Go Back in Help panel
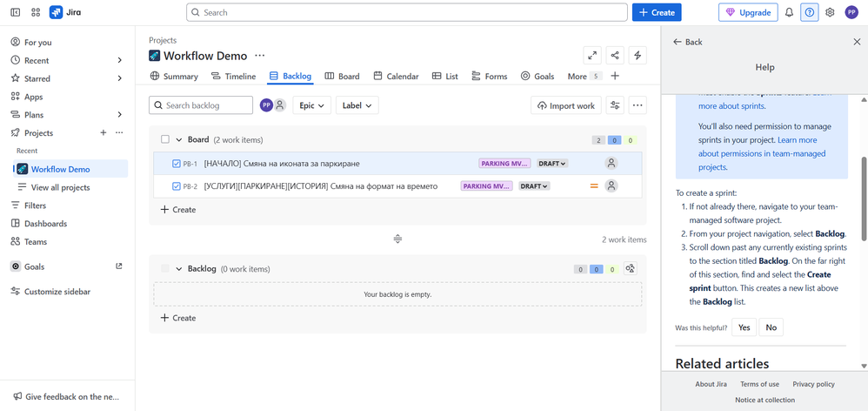868x411 pixels. (x=688, y=42)
